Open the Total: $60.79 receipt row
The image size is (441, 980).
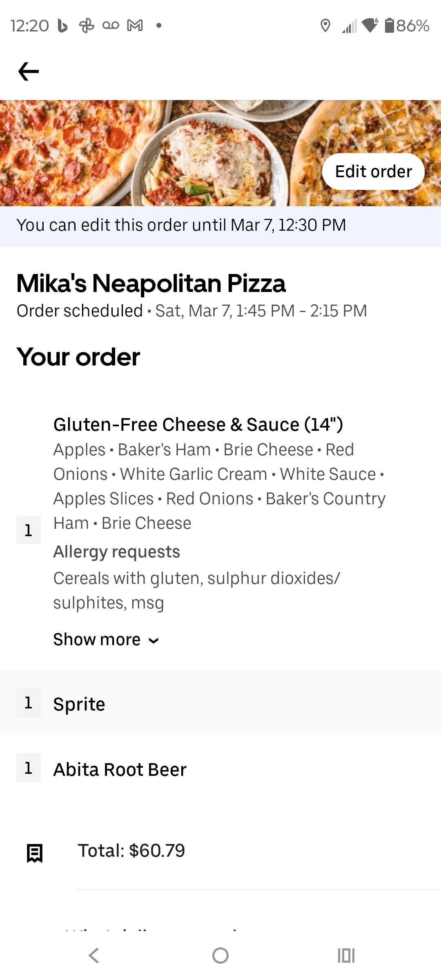(131, 851)
